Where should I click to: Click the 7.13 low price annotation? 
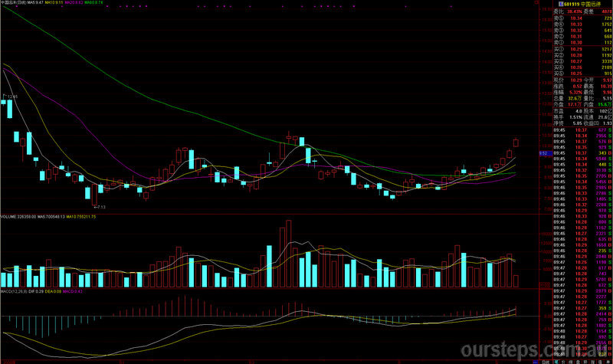[101, 207]
